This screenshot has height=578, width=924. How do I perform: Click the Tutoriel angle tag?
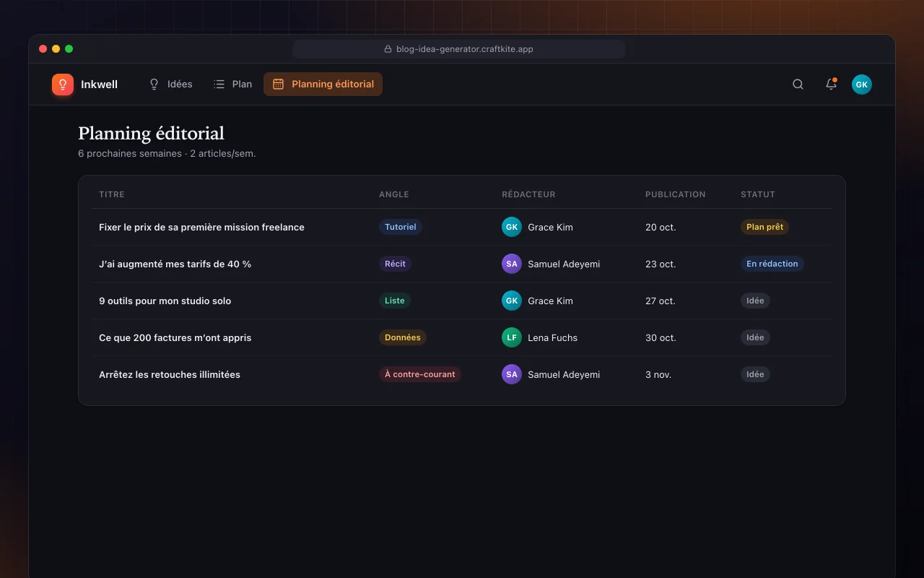point(401,227)
